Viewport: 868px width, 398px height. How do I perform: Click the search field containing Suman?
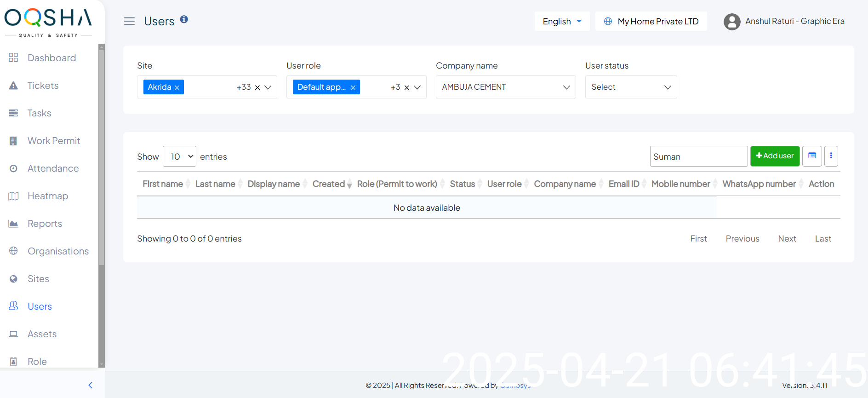698,156
